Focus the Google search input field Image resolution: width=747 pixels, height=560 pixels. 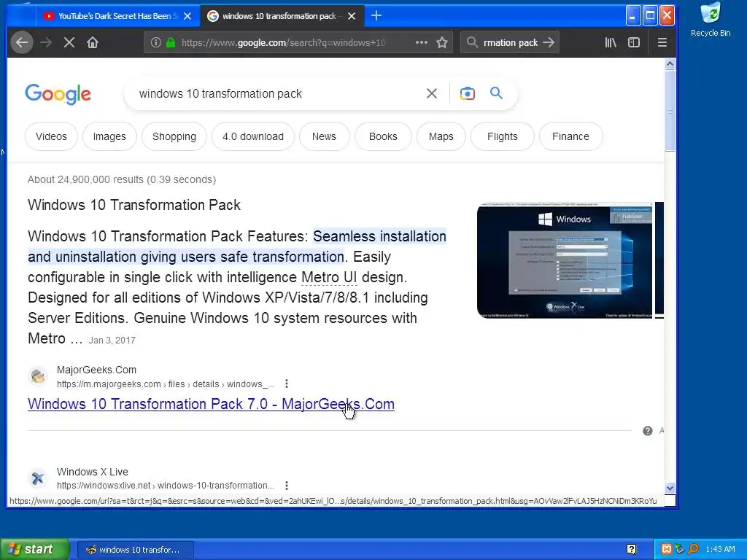(x=276, y=94)
